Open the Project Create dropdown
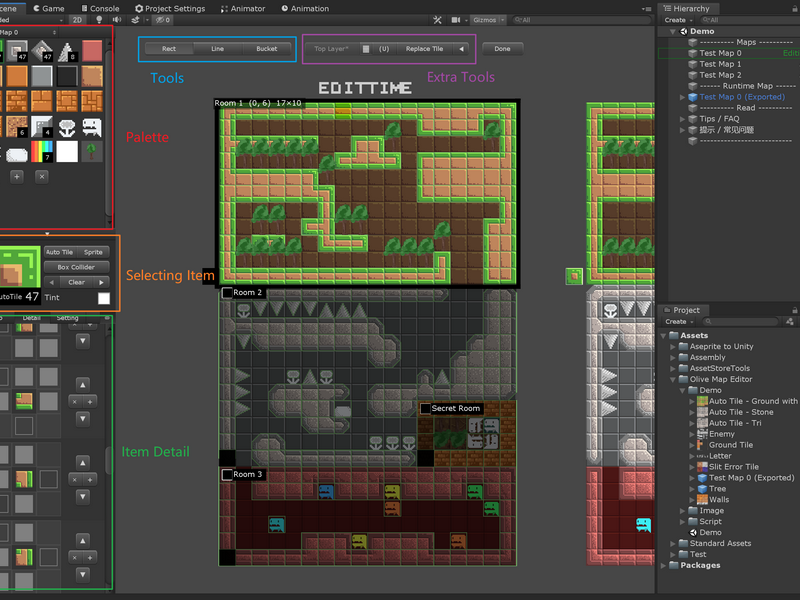 (x=679, y=321)
